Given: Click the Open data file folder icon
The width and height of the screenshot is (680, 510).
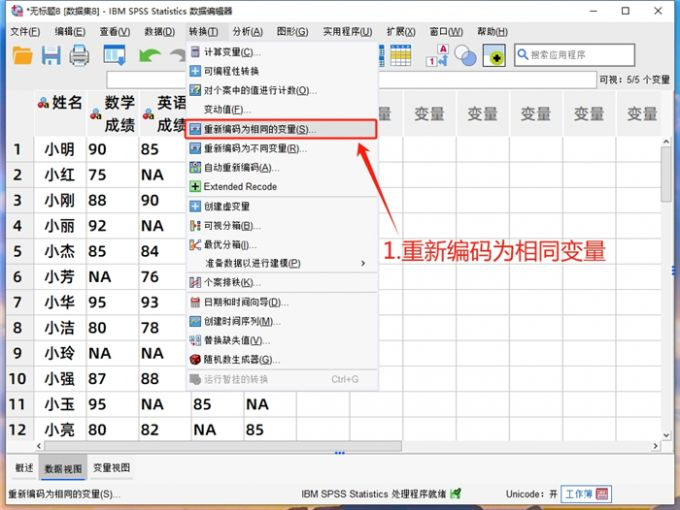Looking at the screenshot, I should (x=22, y=56).
